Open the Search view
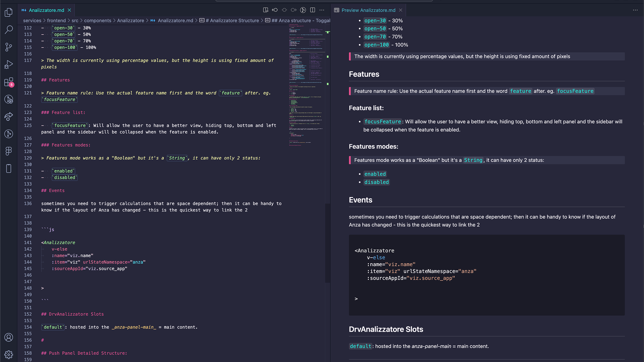This screenshot has height=362, width=644. pos(9,30)
